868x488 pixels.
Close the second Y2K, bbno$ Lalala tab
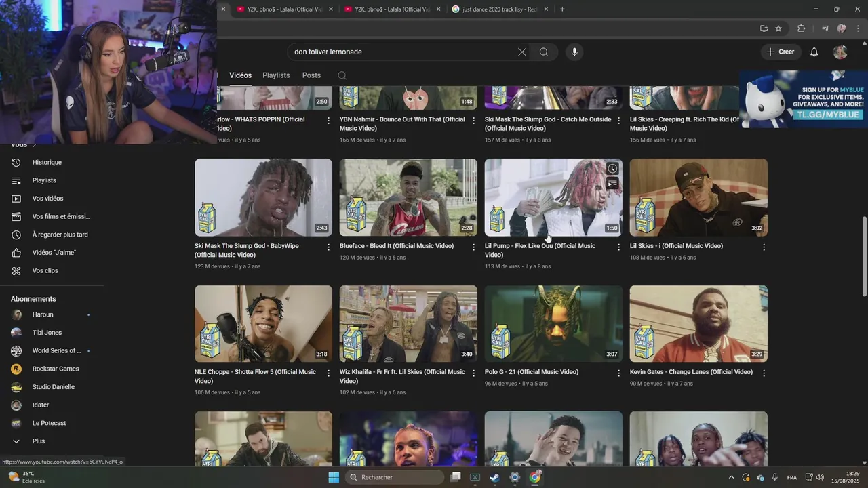coord(438,9)
